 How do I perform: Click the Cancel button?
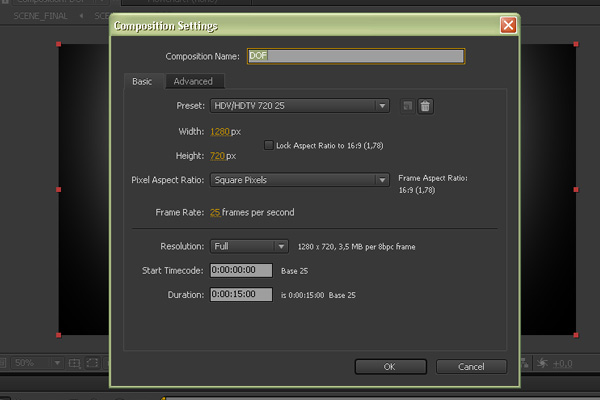coord(471,367)
